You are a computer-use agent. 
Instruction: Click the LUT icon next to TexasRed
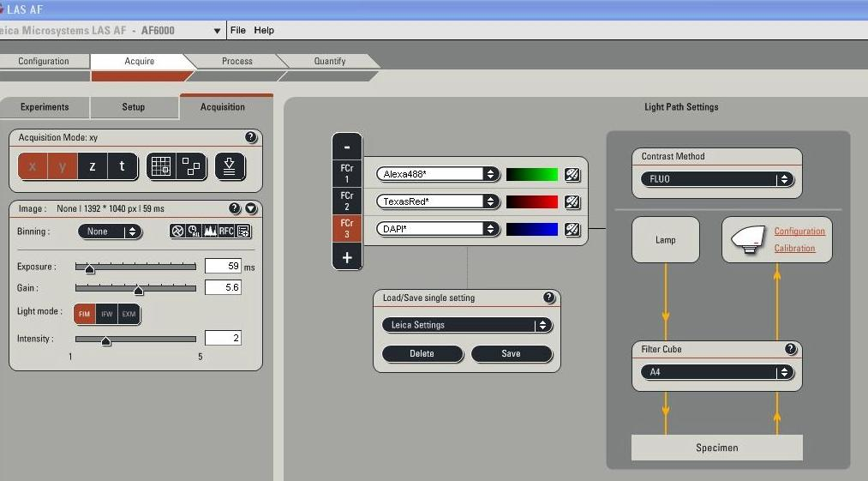point(572,201)
